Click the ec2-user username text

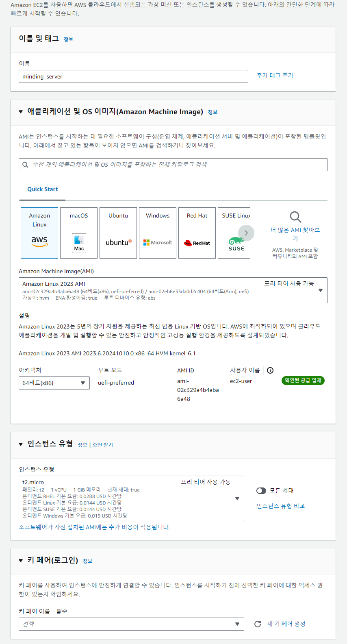pos(241,381)
